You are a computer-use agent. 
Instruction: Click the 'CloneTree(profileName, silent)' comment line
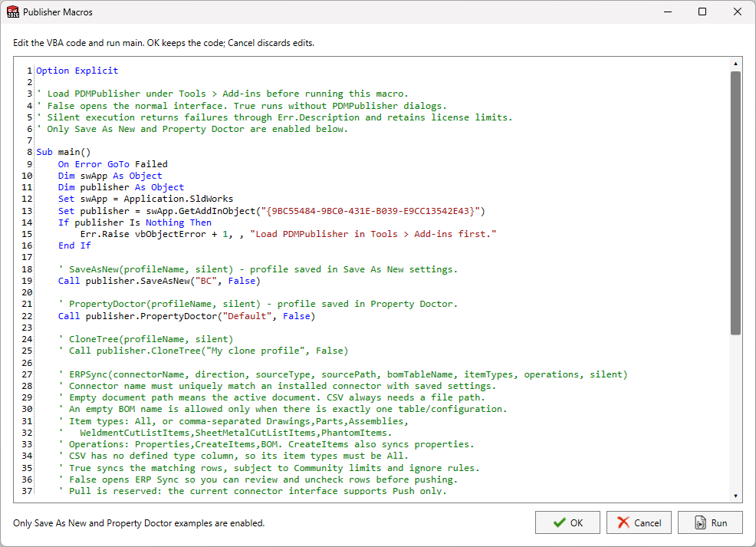[146, 339]
